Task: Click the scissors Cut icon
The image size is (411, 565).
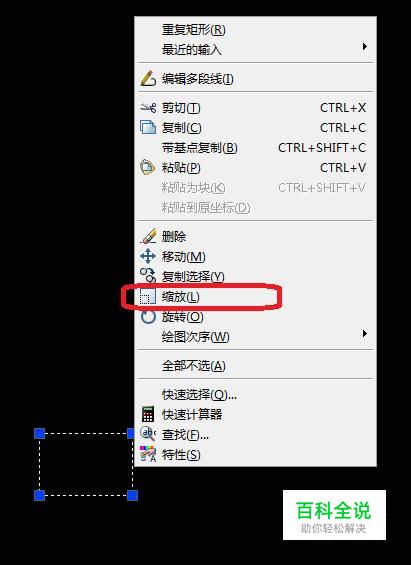Action: pyautogui.click(x=148, y=107)
